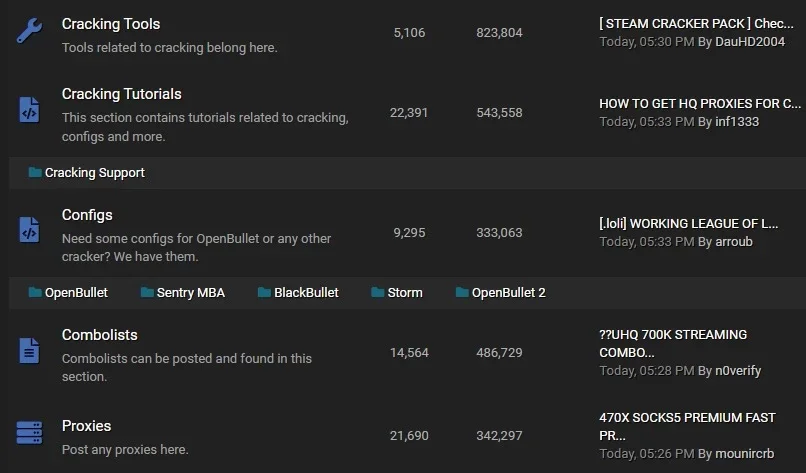This screenshot has height=473, width=806.
Task: Click the folder icon beside BlackBullet
Action: coord(264,292)
